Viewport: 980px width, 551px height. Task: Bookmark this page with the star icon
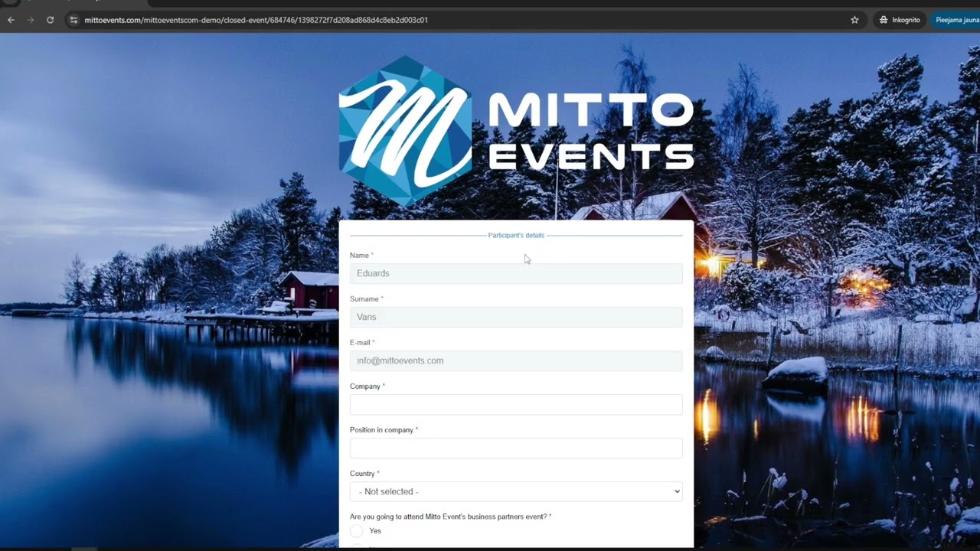coord(854,20)
